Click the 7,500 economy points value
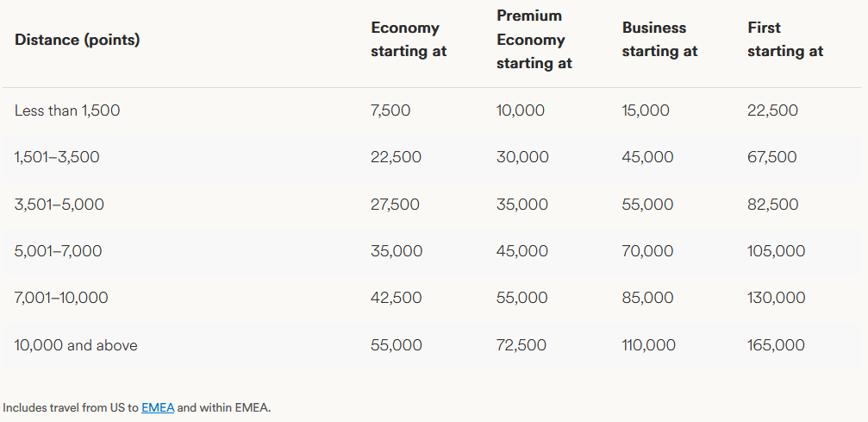868x422 pixels. coord(390,110)
